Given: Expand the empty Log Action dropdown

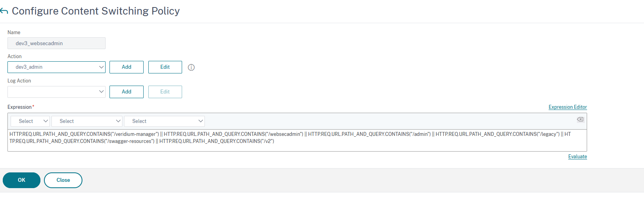Looking at the screenshot, I should click(57, 92).
